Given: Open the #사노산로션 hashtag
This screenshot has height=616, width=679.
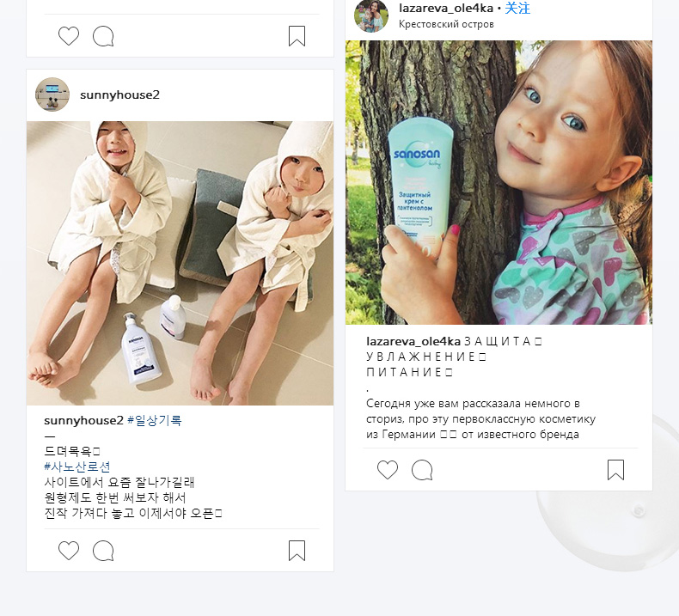Looking at the screenshot, I should (x=77, y=467).
